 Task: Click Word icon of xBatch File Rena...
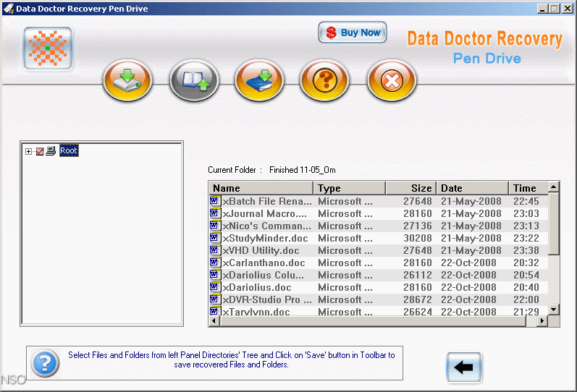[215, 201]
